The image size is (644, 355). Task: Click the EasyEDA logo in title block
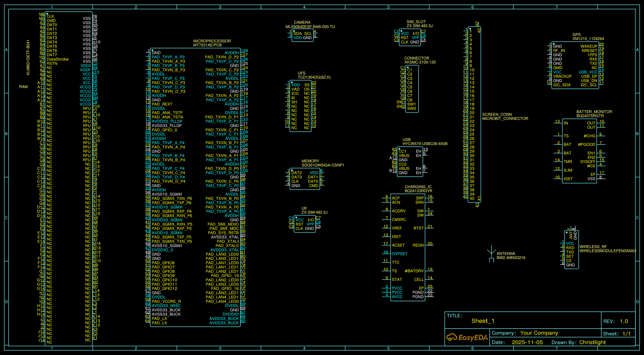pyautogui.click(x=467, y=337)
